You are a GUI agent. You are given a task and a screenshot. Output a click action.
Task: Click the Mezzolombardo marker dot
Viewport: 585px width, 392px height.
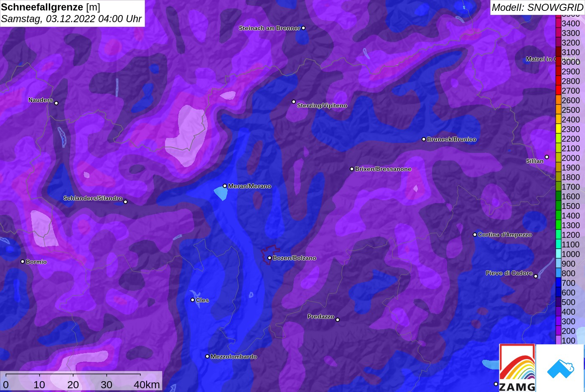tap(207, 356)
